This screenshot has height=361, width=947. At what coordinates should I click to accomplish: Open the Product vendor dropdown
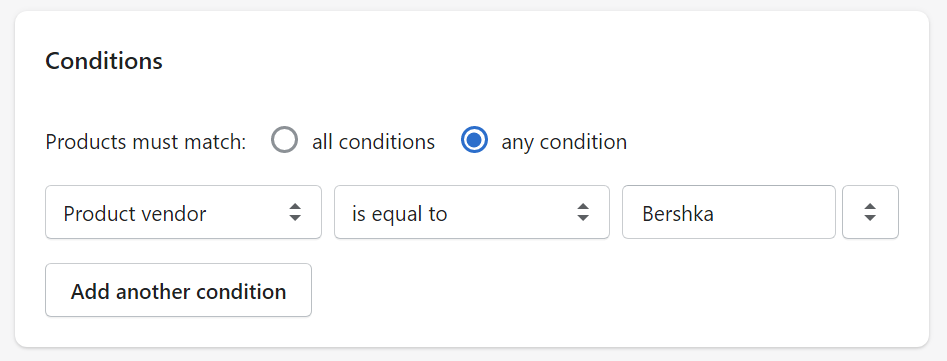point(184,212)
